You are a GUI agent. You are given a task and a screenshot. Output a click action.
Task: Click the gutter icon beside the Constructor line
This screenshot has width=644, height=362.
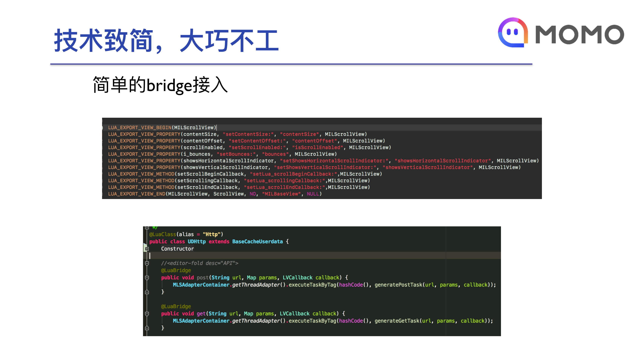click(147, 249)
